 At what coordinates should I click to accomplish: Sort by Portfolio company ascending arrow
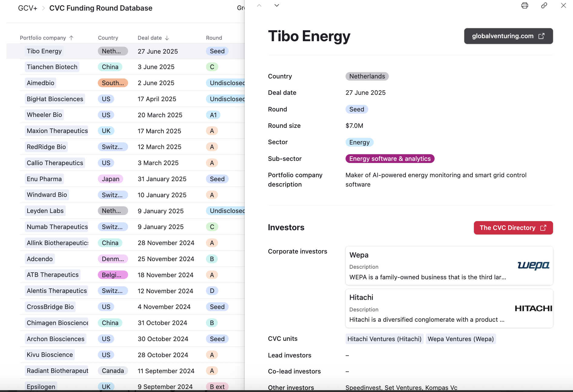click(x=71, y=38)
